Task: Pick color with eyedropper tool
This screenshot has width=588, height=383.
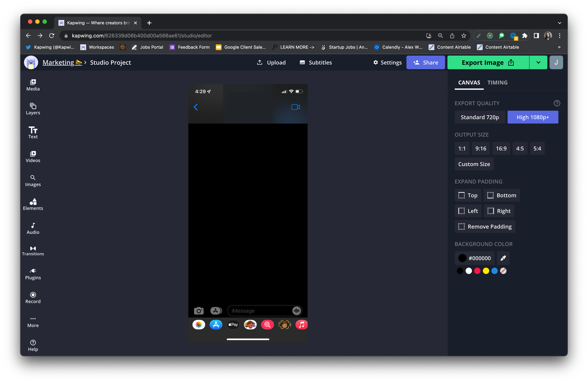Action: pyautogui.click(x=503, y=258)
